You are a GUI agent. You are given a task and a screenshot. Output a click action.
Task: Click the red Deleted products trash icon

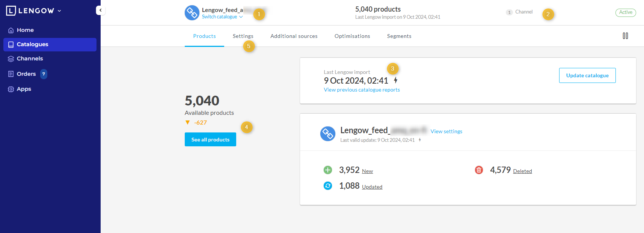tap(479, 170)
